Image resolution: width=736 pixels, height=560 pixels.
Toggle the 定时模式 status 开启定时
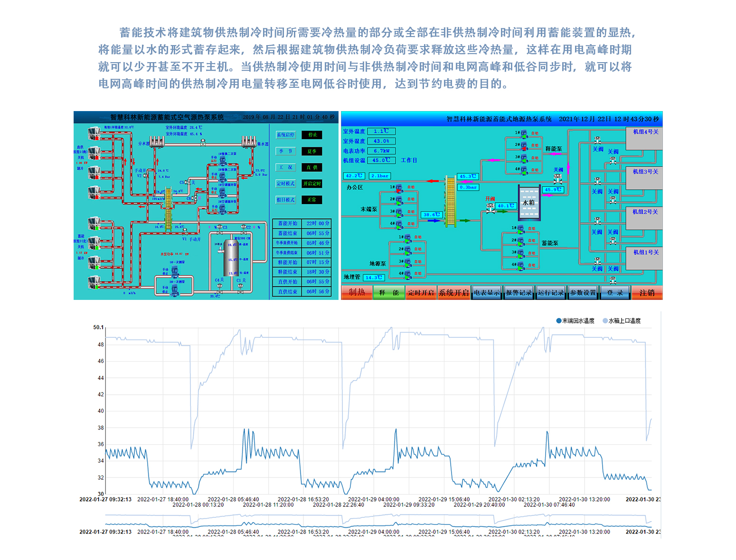pos(312,184)
